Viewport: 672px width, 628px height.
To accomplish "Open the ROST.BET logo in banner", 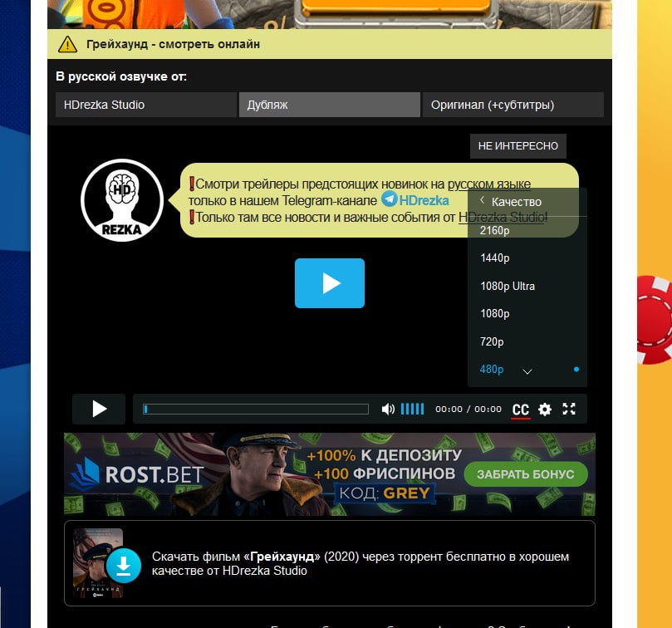I will 137,474.
